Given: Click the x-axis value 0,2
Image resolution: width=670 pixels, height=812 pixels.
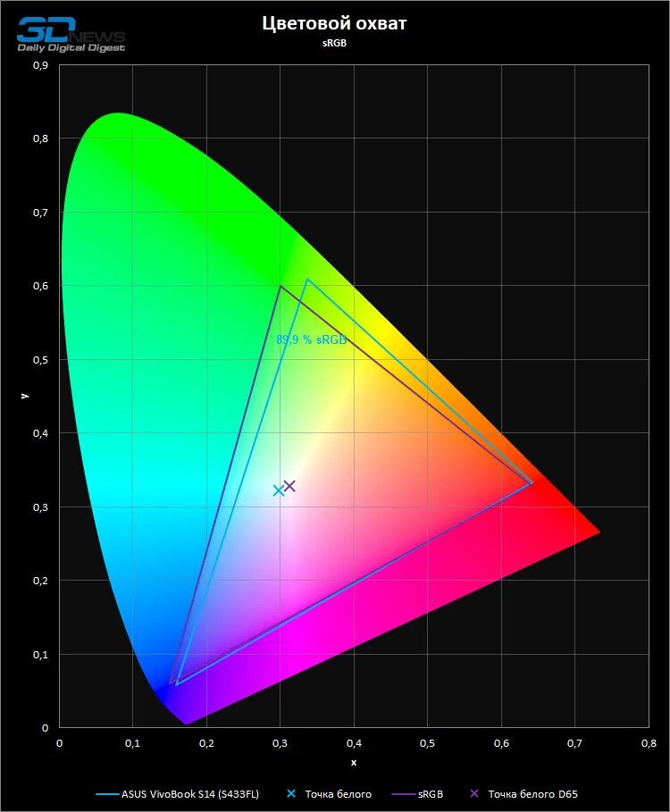Looking at the screenshot, I should tap(206, 743).
